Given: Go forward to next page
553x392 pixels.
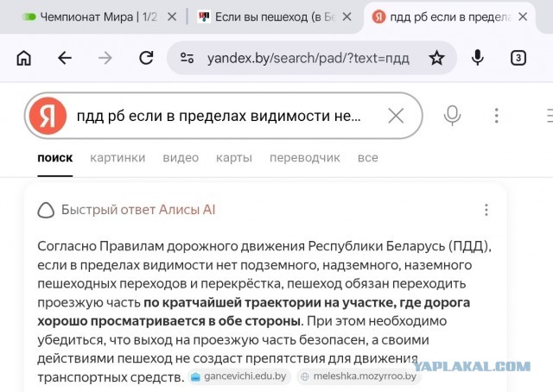Looking at the screenshot, I should pyautogui.click(x=105, y=58).
